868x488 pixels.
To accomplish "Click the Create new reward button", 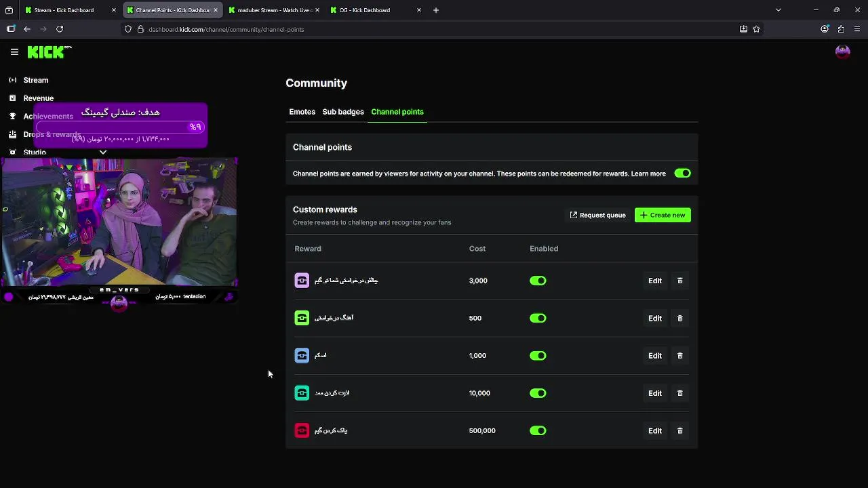I will pyautogui.click(x=663, y=215).
